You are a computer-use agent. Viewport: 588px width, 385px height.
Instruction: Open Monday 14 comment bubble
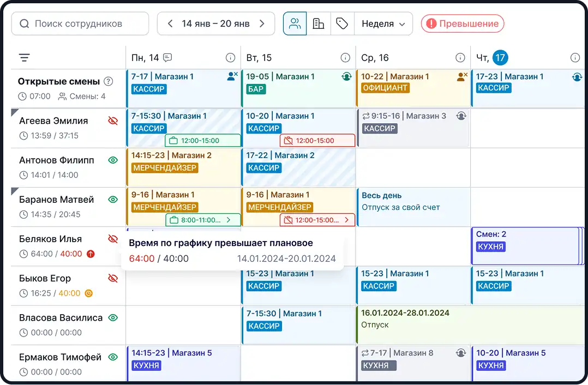(167, 57)
